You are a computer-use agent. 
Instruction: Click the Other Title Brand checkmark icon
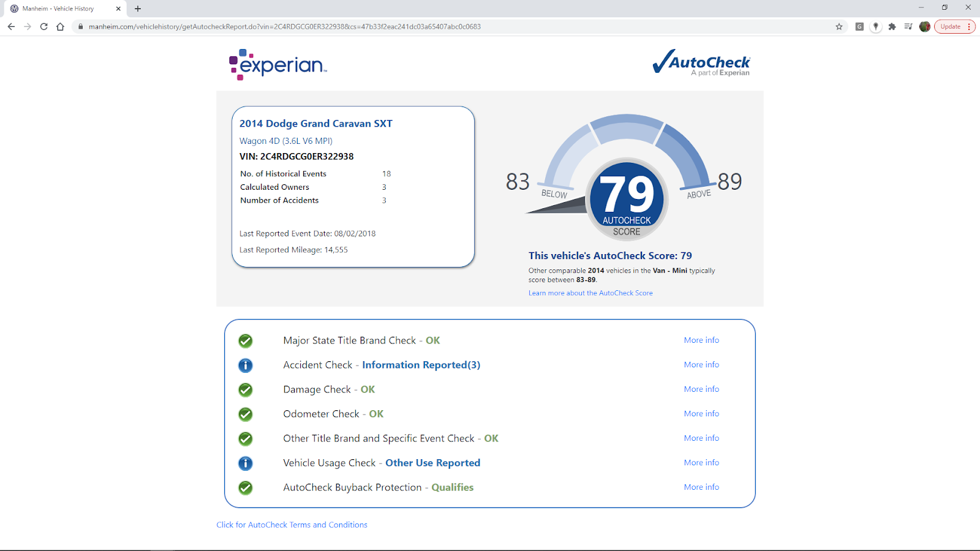point(246,438)
